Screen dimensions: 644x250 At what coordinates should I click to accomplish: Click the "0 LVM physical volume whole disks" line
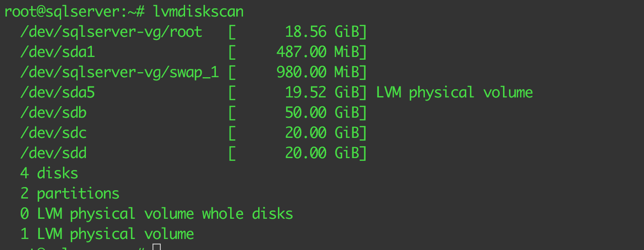(x=157, y=214)
